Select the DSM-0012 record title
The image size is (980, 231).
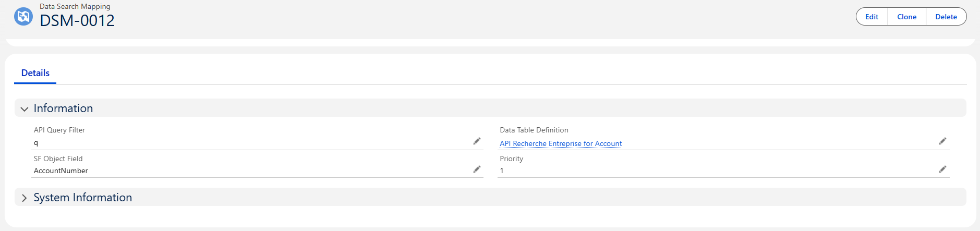(77, 20)
